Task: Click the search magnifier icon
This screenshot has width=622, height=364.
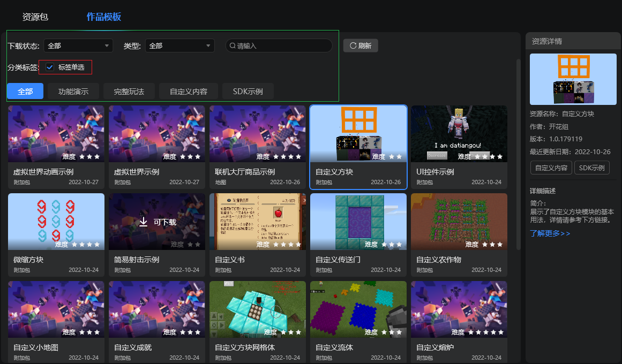Action: tap(233, 45)
